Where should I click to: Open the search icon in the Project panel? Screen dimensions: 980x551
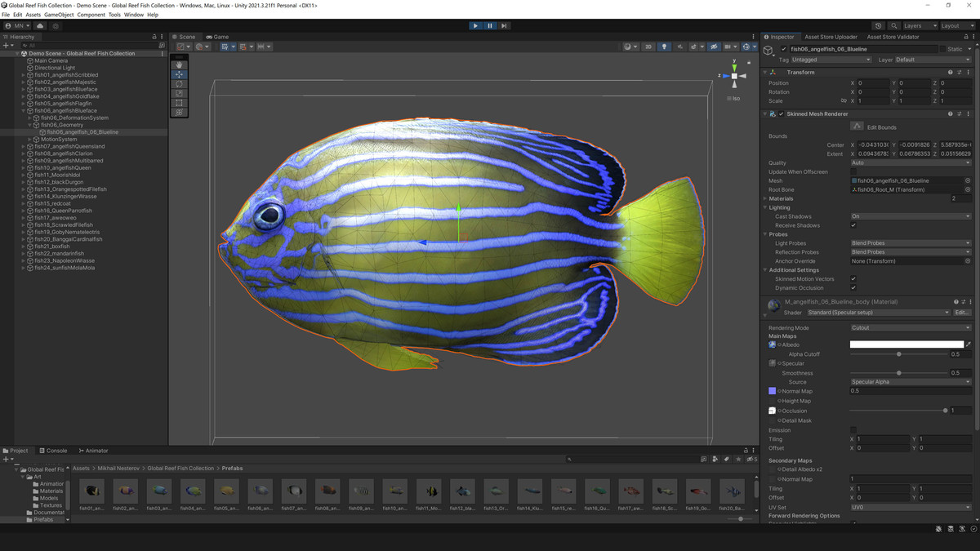coord(568,459)
